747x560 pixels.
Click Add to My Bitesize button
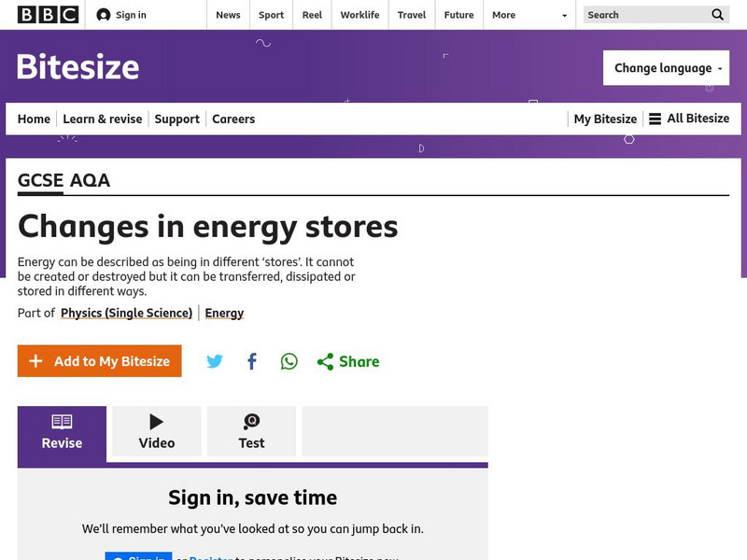click(x=100, y=361)
